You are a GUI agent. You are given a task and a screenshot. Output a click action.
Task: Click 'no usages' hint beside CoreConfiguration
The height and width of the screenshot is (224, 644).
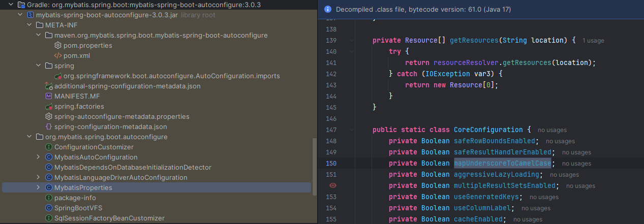pyautogui.click(x=552, y=130)
